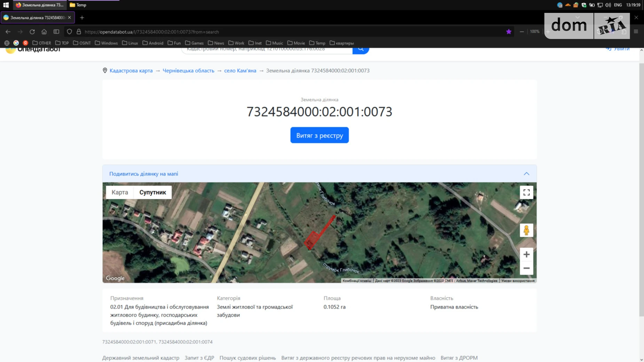Click the cadastral number search field
The image size is (644, 362).
tap(266, 50)
